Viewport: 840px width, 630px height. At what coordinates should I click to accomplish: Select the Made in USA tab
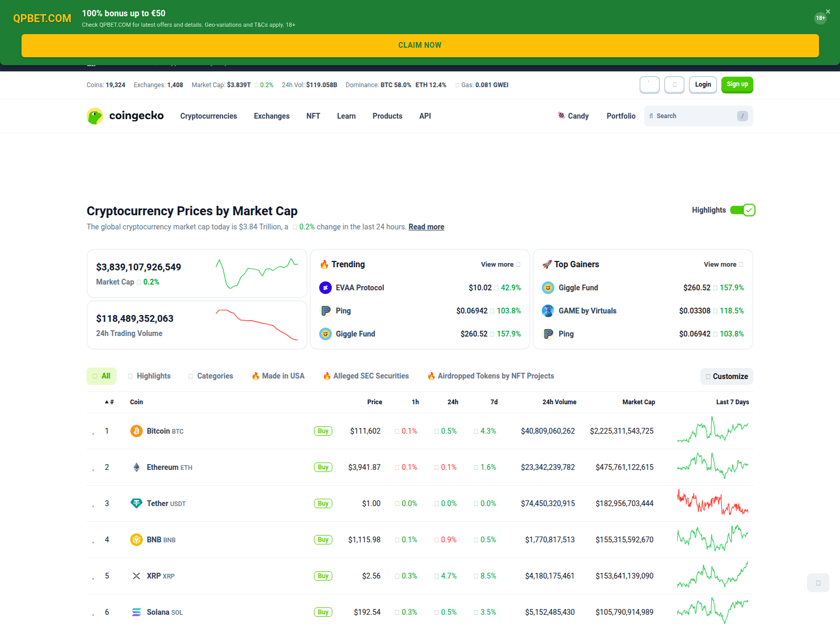pyautogui.click(x=278, y=376)
